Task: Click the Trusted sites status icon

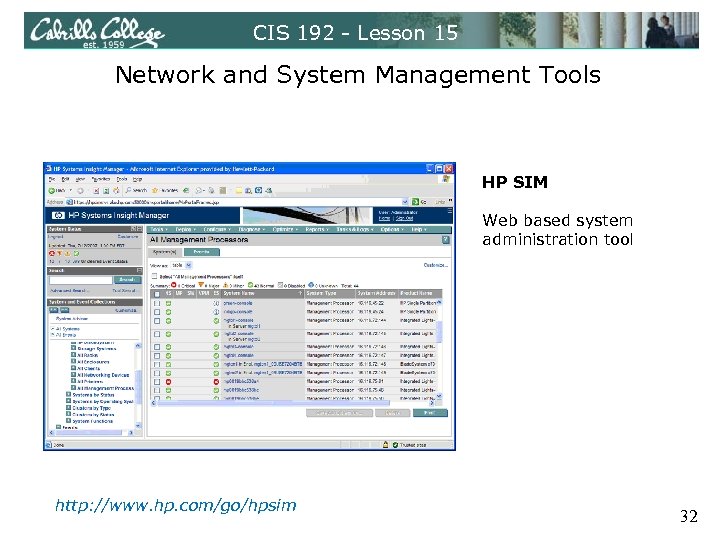Action: click(395, 444)
